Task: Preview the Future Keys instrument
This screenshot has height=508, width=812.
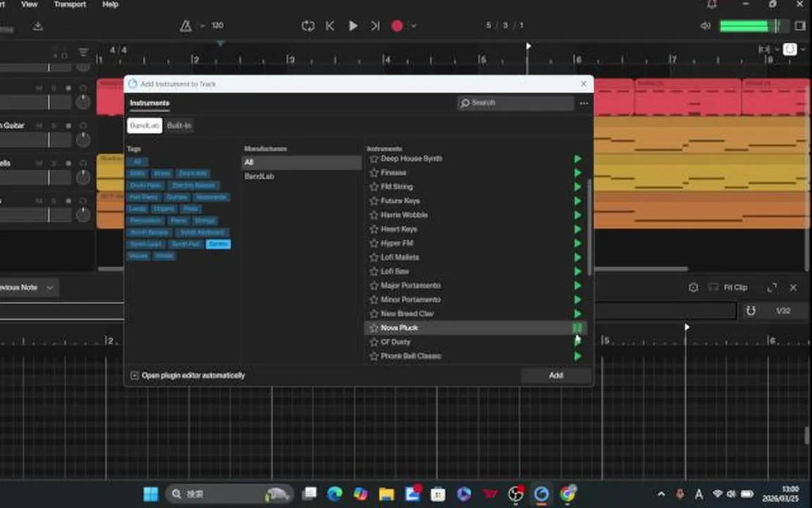Action: tap(578, 200)
